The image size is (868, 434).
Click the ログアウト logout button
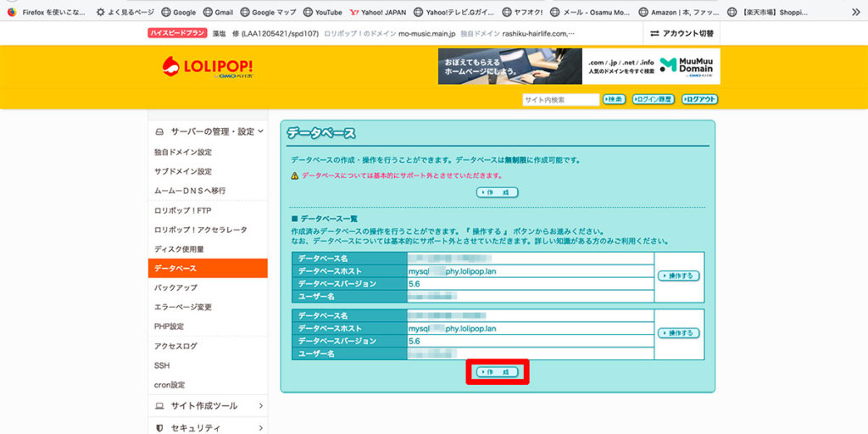point(700,99)
